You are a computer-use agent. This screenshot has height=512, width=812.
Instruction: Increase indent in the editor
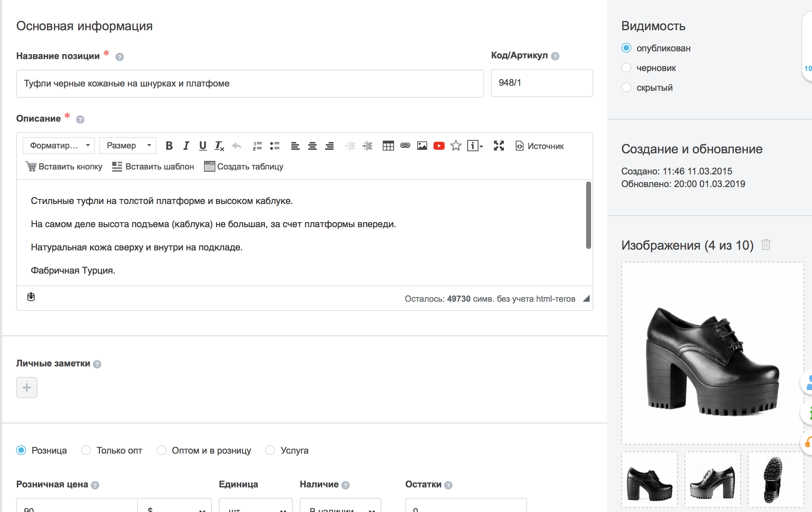[367, 146]
